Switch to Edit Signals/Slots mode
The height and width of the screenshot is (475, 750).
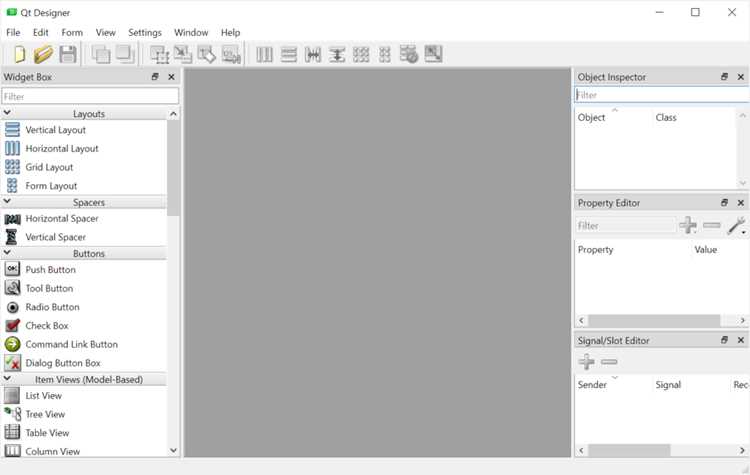click(183, 54)
